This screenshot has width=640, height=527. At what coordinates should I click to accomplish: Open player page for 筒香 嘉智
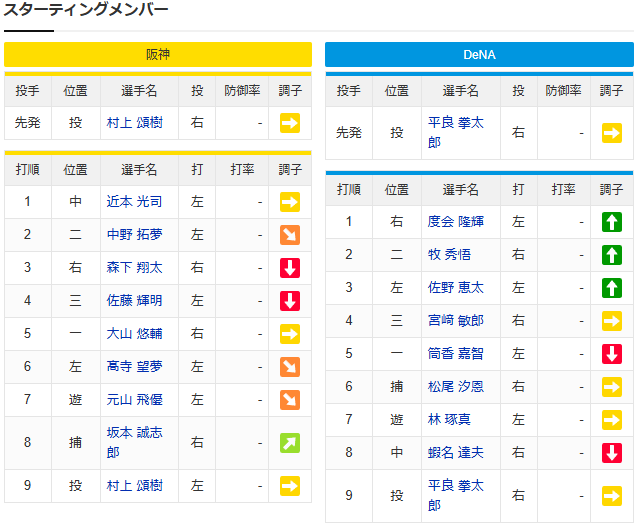pyautogui.click(x=456, y=354)
